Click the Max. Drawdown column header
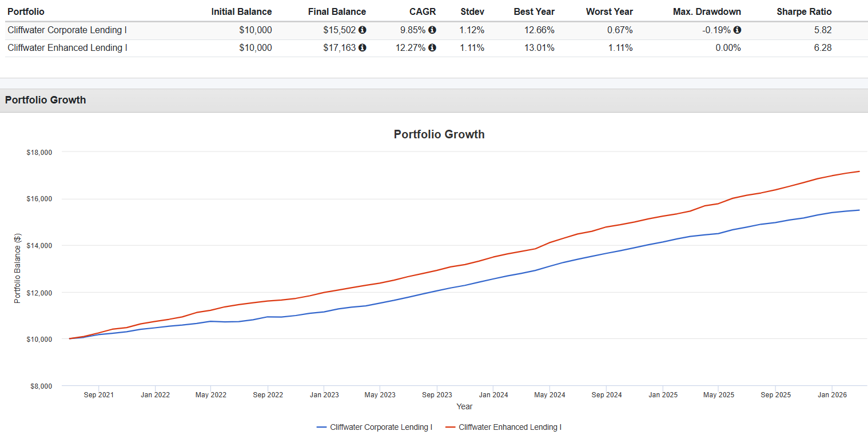 coord(707,11)
